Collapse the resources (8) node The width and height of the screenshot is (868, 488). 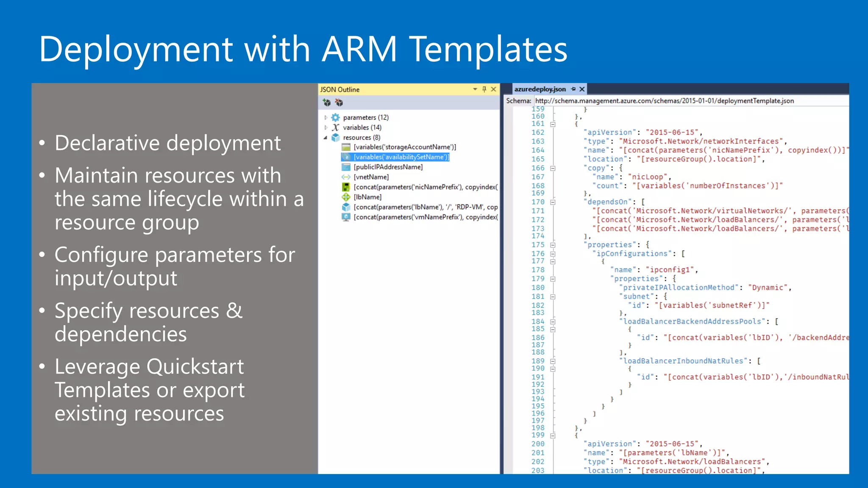pyautogui.click(x=325, y=138)
